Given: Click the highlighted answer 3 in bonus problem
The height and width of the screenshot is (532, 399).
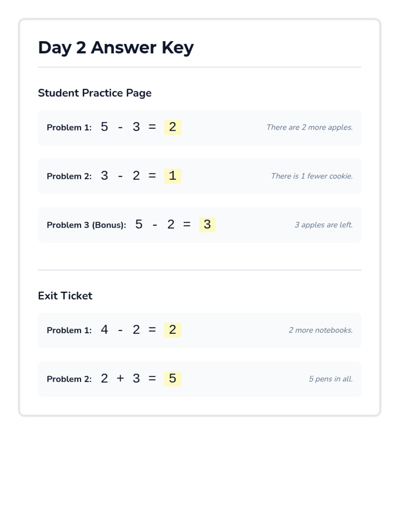Looking at the screenshot, I should click(207, 225).
